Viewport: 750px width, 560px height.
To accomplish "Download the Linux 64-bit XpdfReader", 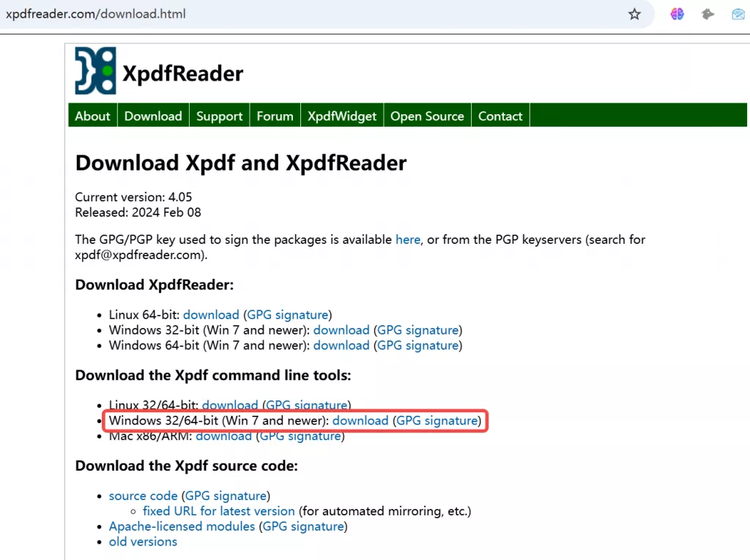I will (x=211, y=314).
